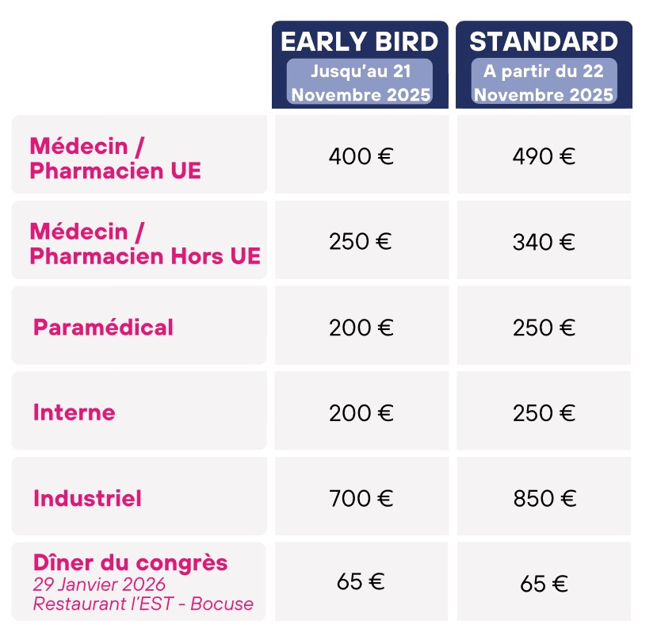The height and width of the screenshot is (644, 661).
Task: Click the Industriel row label
Action: tap(87, 498)
